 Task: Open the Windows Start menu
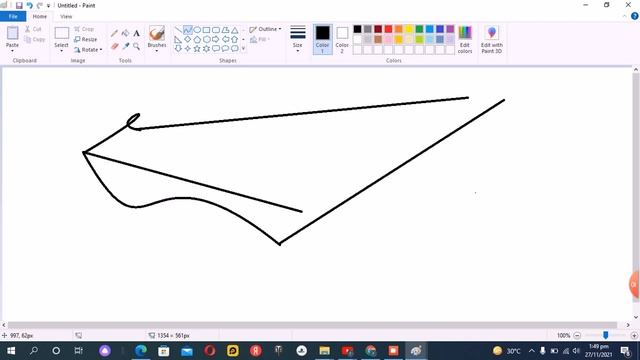coord(11,351)
